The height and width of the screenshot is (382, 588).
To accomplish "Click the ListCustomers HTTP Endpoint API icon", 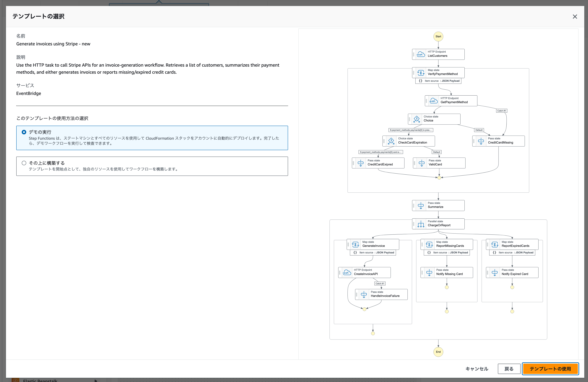I will pos(420,54).
